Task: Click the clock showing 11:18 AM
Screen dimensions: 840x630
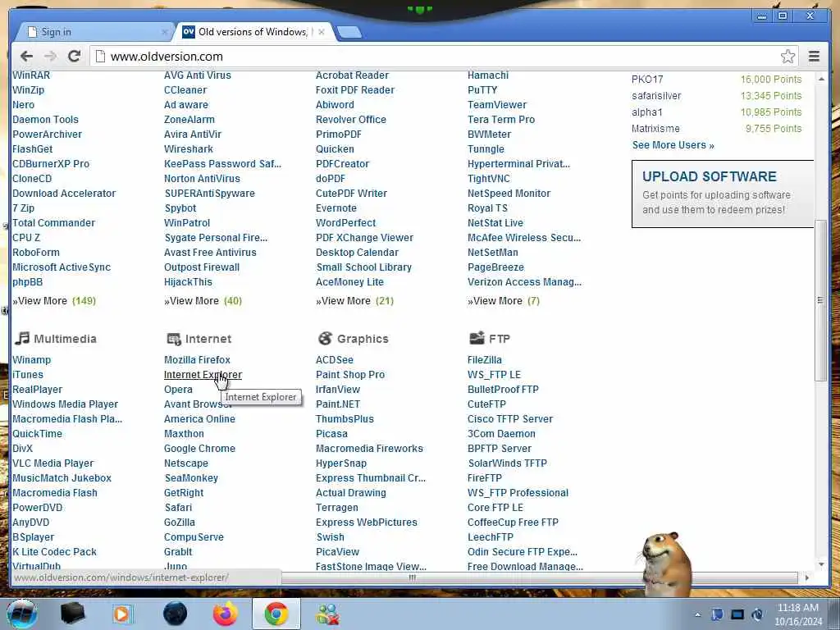Action: [x=797, y=608]
